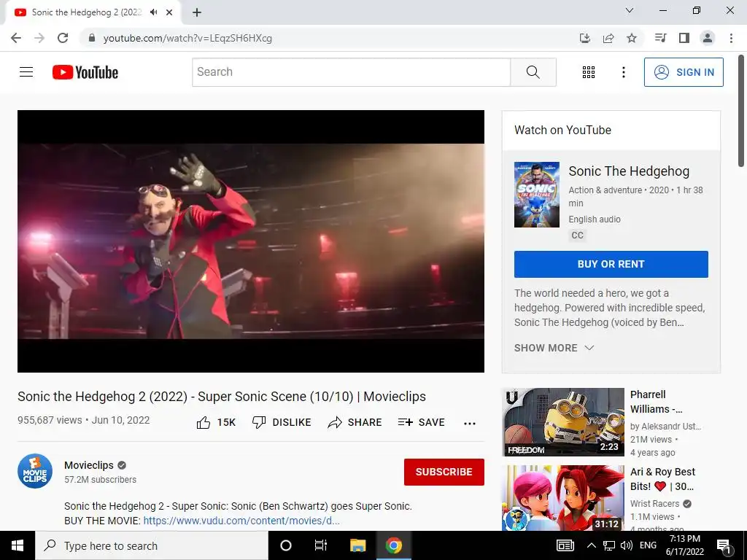
Task: Focus the YouTube Search field
Action: (351, 72)
